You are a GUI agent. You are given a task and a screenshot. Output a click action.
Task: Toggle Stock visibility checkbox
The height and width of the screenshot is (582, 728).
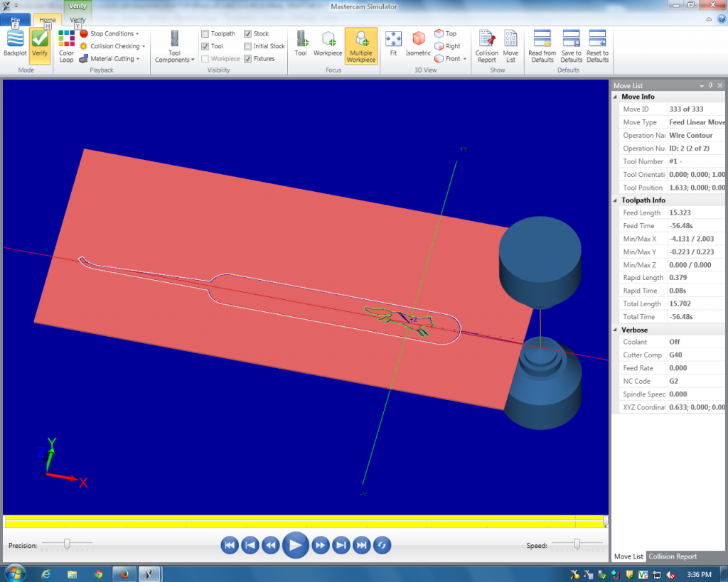point(248,34)
